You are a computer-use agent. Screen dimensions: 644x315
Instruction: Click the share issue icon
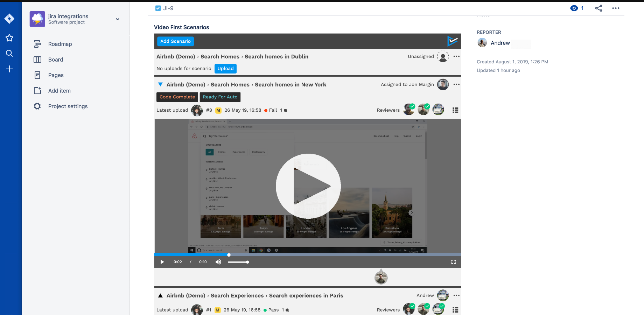pyautogui.click(x=598, y=8)
